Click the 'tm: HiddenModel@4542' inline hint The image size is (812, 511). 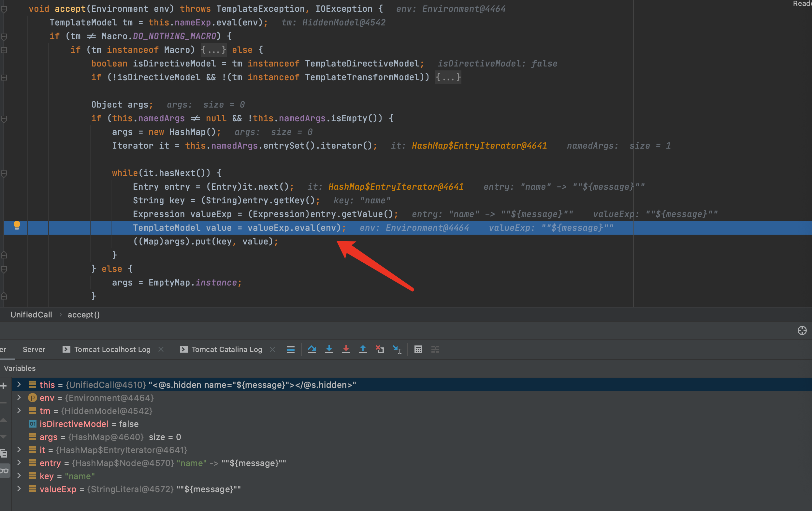[x=334, y=22]
